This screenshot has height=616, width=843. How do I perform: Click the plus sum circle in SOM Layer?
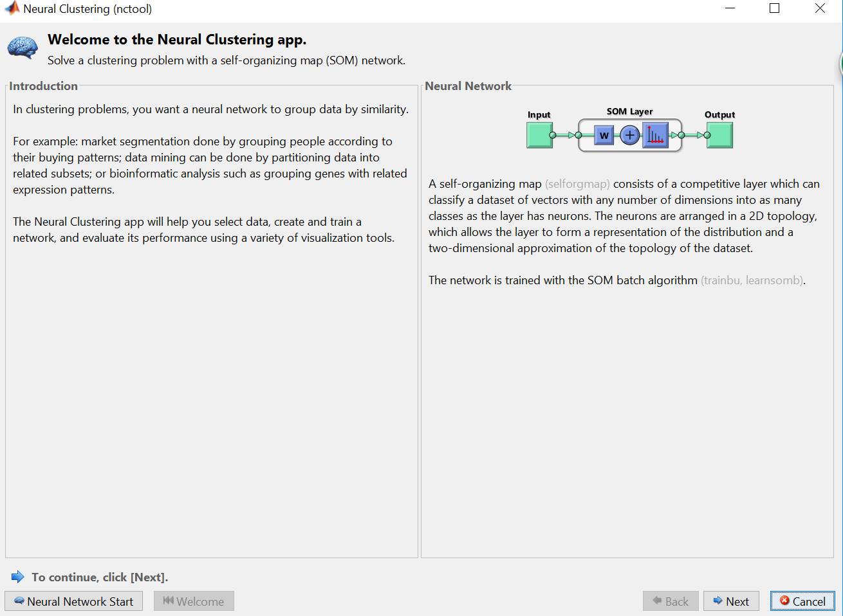[630, 136]
